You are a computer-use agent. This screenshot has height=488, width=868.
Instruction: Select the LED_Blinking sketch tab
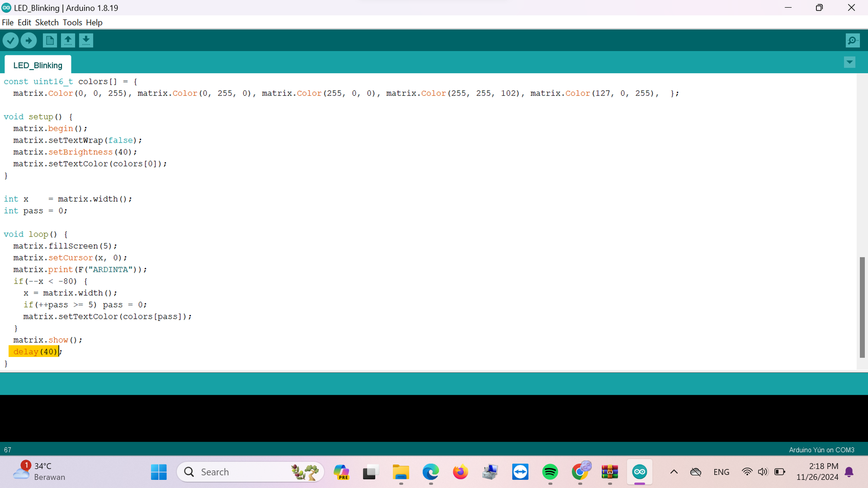coord(38,65)
